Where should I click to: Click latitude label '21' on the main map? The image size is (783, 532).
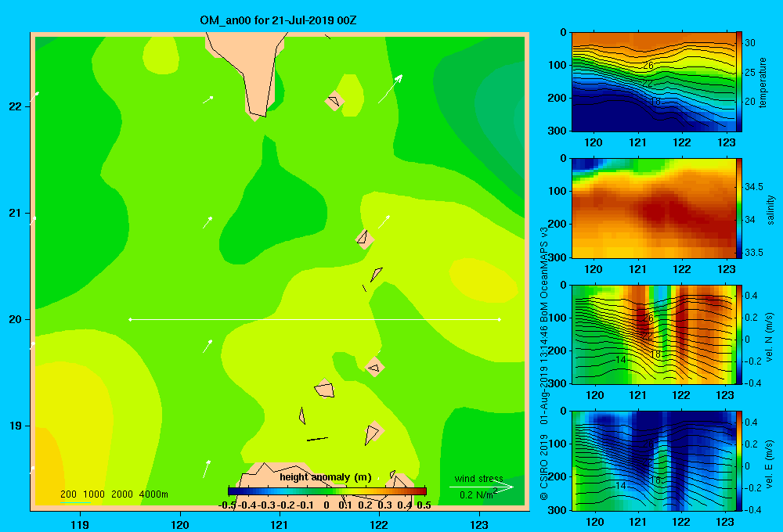point(16,213)
